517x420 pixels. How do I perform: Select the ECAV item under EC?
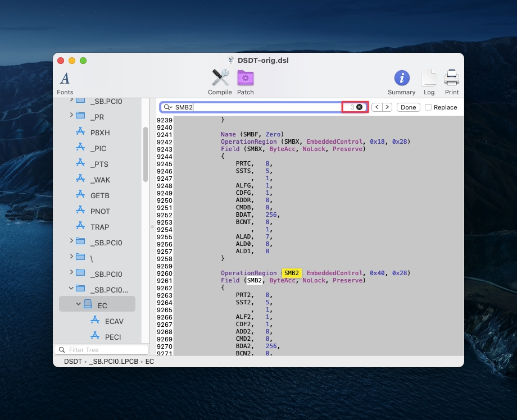(114, 321)
